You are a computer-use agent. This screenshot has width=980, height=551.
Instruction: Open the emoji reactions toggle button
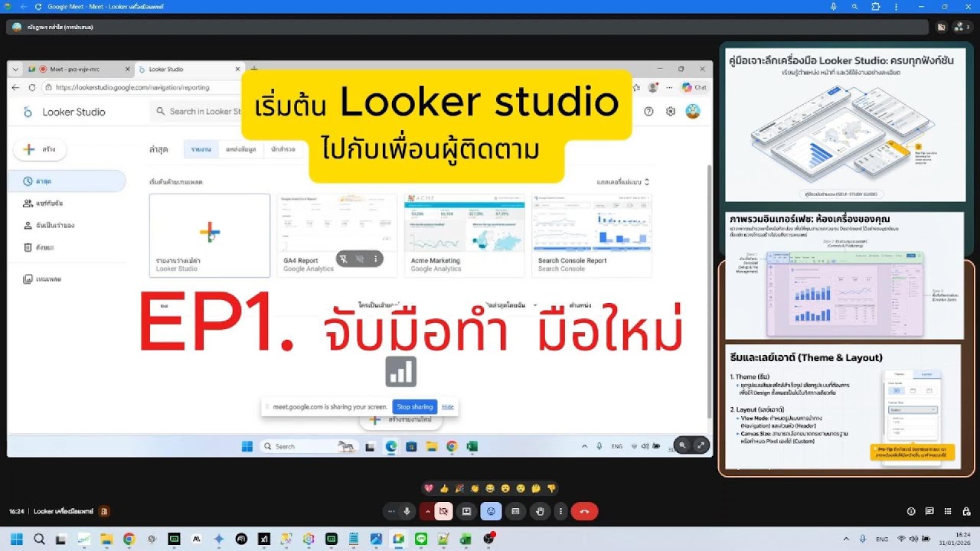(491, 511)
